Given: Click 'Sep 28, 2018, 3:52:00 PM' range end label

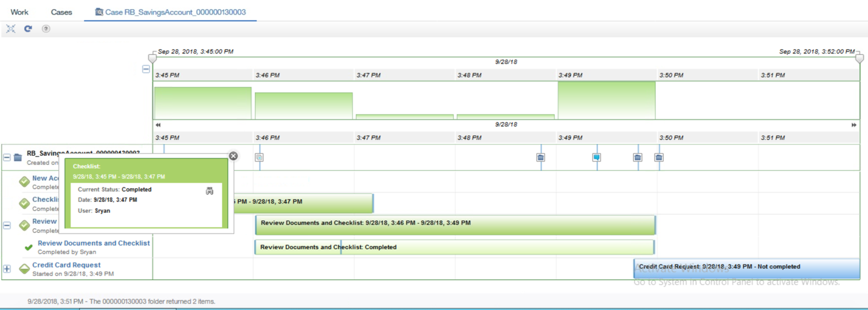Looking at the screenshot, I should [817, 52].
